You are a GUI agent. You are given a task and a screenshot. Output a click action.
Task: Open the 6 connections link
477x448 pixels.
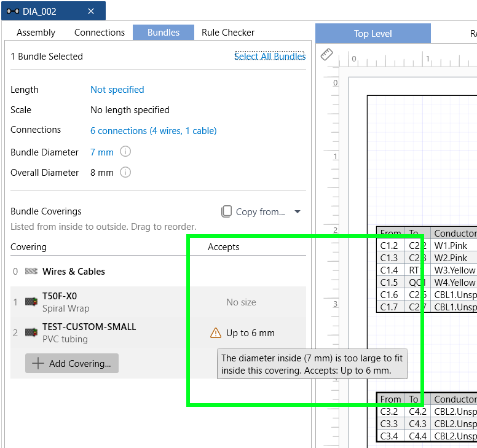pyautogui.click(x=153, y=131)
